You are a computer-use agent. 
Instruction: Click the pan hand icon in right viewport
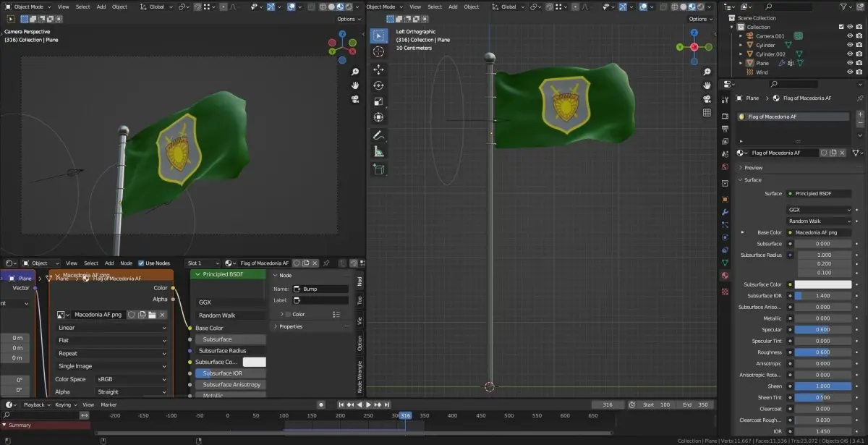(x=707, y=85)
